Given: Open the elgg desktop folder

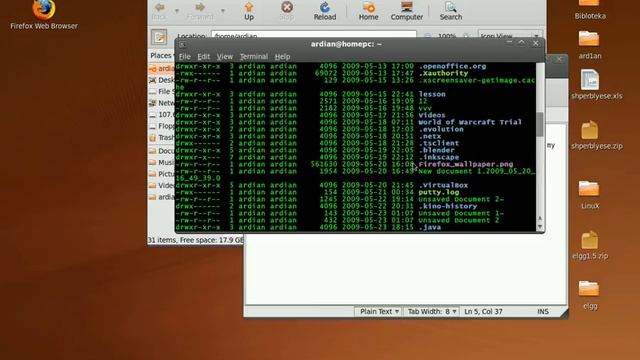Looking at the screenshot, I should [589, 296].
